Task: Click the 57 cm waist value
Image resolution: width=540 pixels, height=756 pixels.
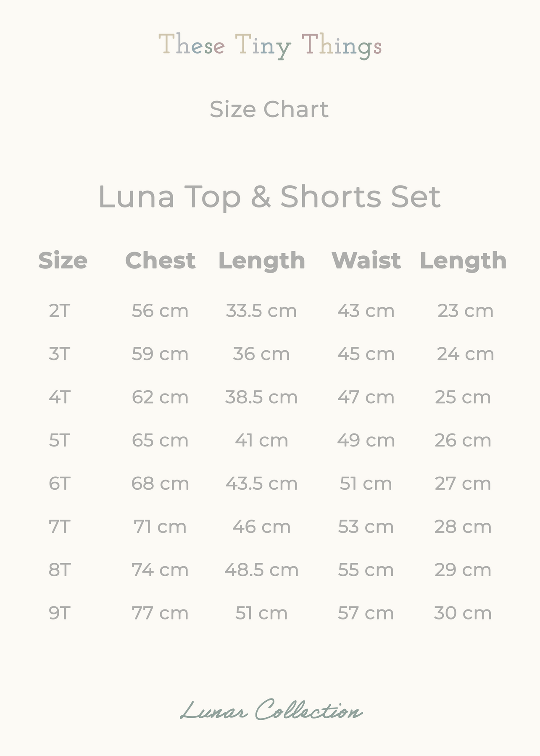Action: (x=366, y=613)
